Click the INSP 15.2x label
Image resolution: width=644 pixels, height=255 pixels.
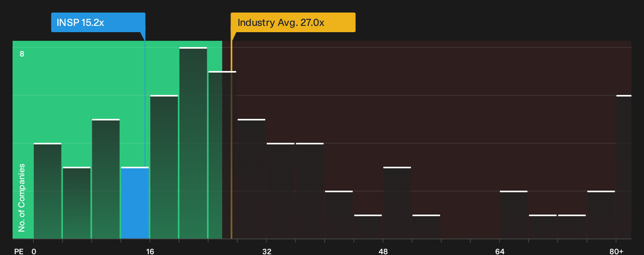[x=98, y=22]
